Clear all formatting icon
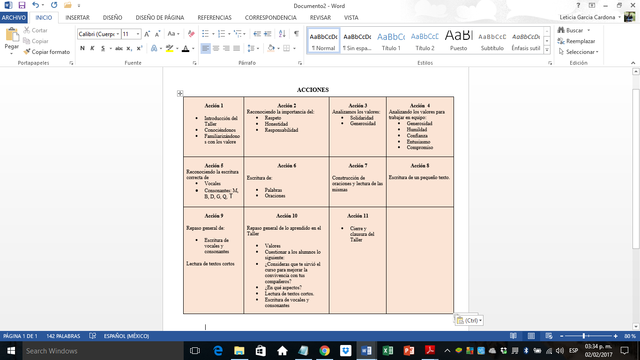This screenshot has width=640, height=360. (191, 34)
